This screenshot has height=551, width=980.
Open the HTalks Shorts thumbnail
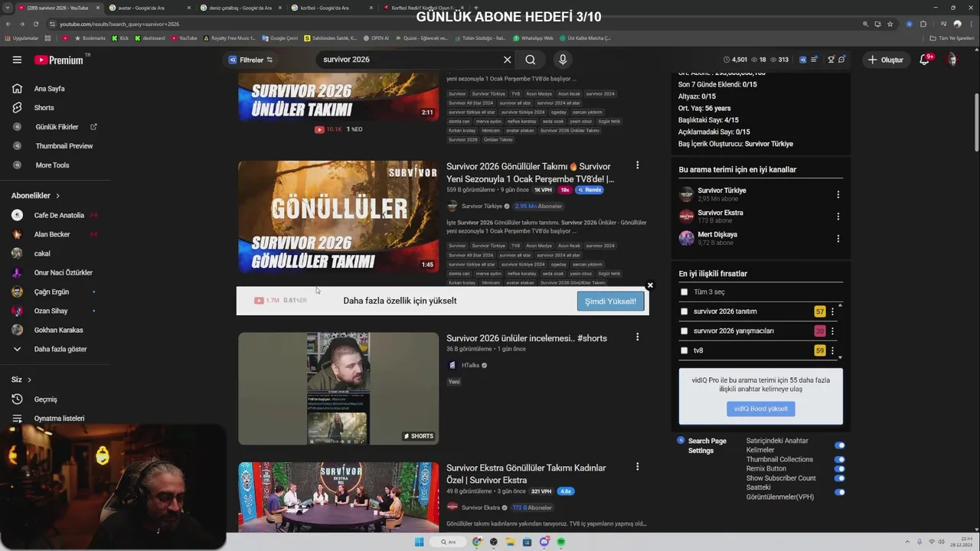tap(338, 388)
